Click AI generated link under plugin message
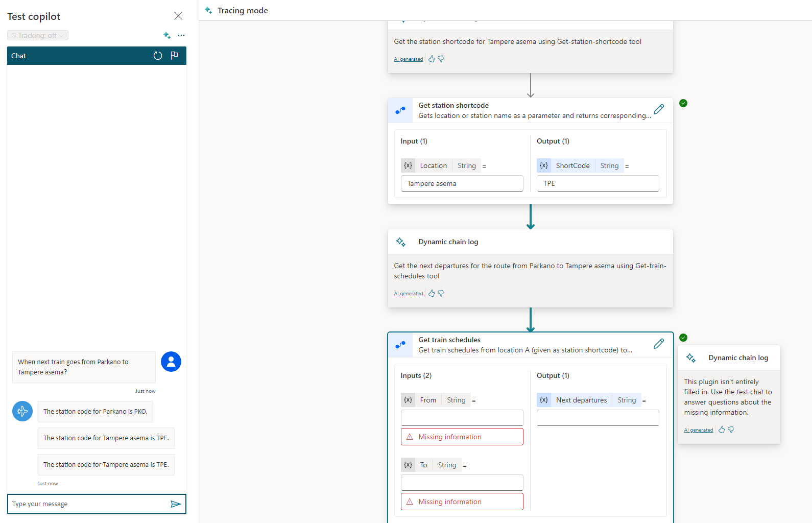Viewport: 812px width, 523px height. pos(698,430)
